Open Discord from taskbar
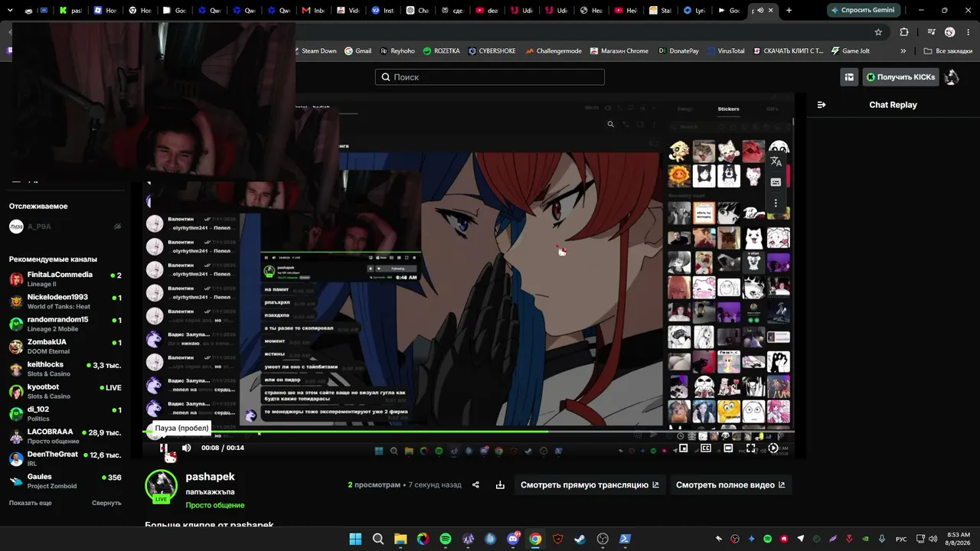 pyautogui.click(x=513, y=539)
